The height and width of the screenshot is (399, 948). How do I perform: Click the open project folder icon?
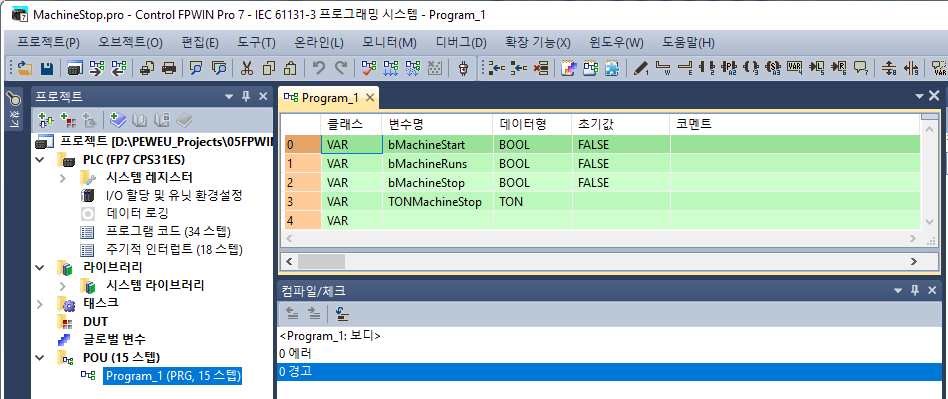(25, 68)
